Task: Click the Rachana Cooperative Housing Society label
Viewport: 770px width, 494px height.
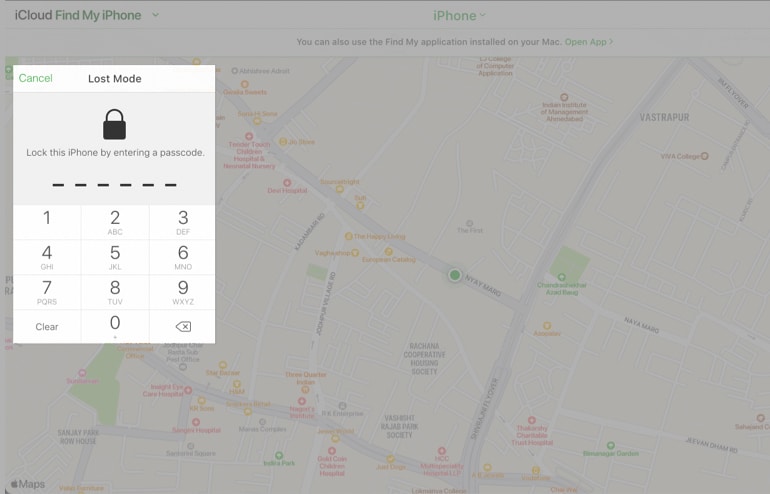Action: (x=424, y=359)
